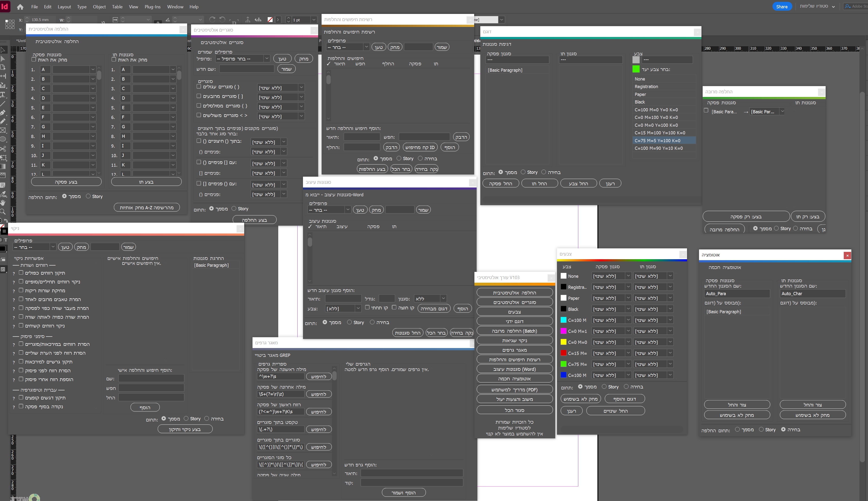868x501 pixels.
Task: Select the Pen tool in toolbox
Action: [x=3, y=113]
